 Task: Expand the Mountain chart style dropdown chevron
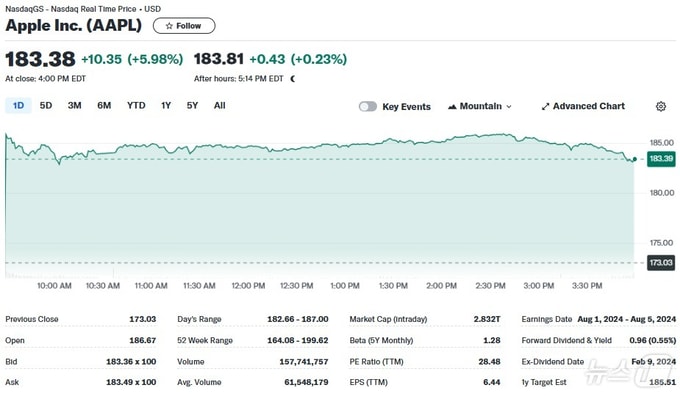(x=509, y=107)
